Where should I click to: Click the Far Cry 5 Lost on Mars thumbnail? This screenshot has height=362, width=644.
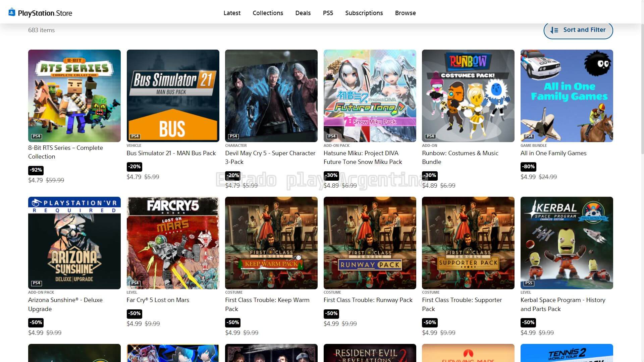click(173, 243)
